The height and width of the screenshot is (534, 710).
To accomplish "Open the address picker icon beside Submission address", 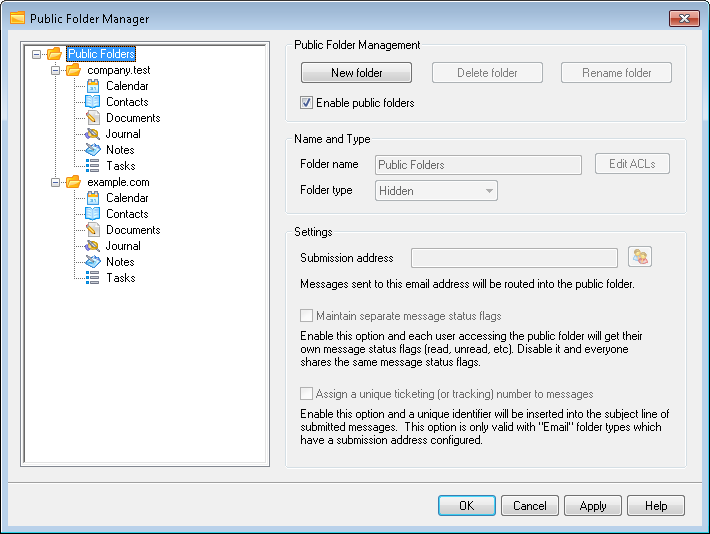I will click(640, 257).
